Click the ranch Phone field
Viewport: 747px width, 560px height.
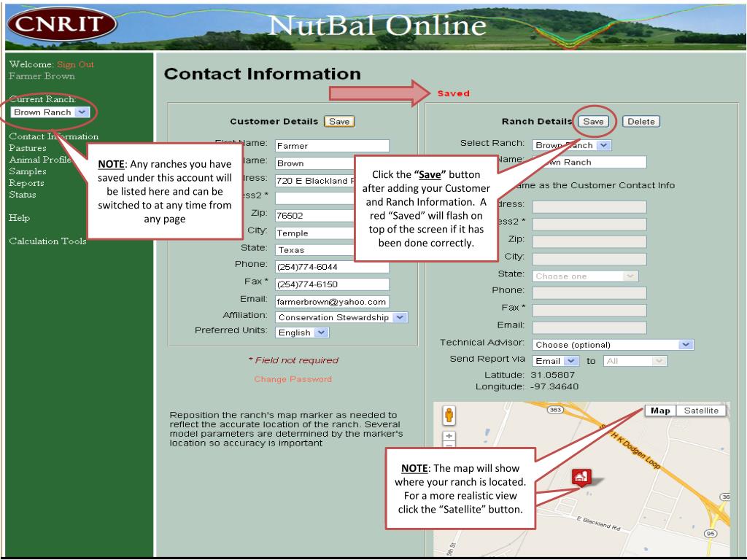pyautogui.click(x=589, y=293)
